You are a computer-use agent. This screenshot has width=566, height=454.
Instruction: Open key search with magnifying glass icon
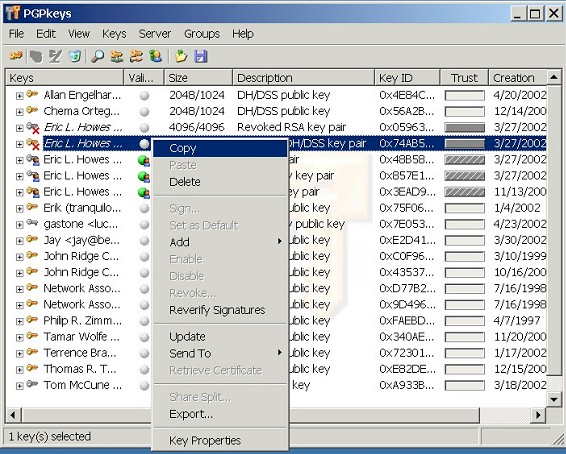pos(97,56)
